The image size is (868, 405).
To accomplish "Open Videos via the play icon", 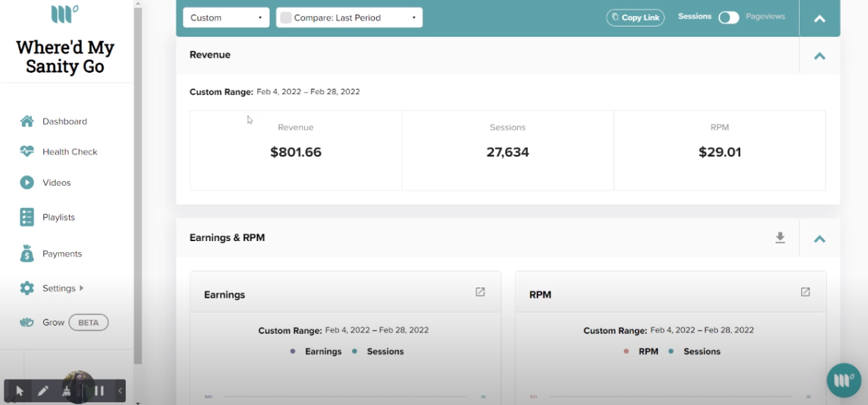I will 26,182.
